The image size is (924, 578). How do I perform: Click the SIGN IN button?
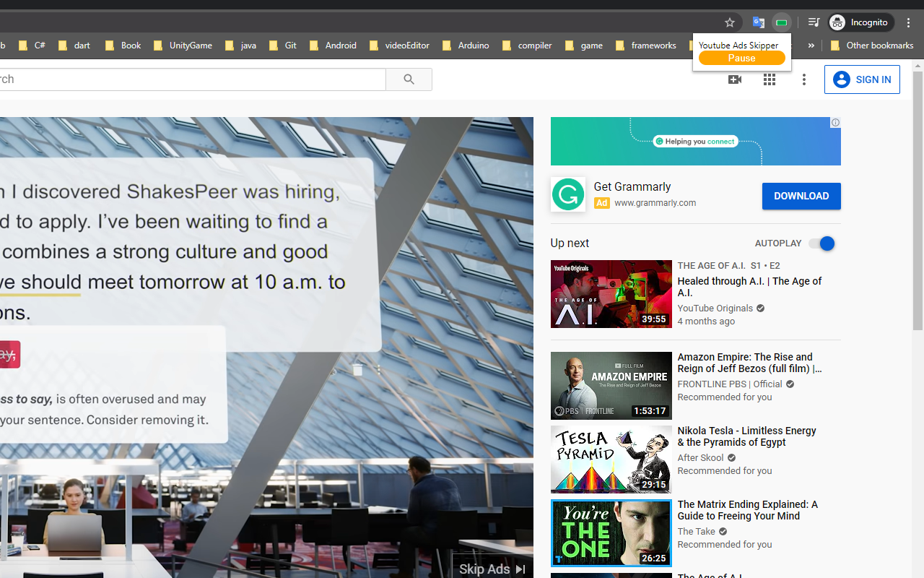click(x=862, y=79)
